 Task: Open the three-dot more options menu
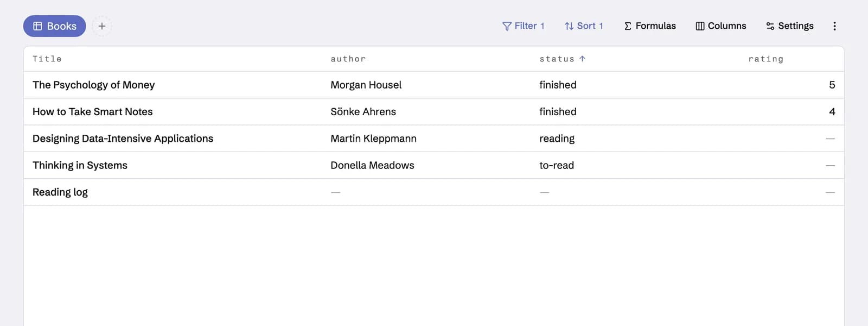click(x=834, y=26)
